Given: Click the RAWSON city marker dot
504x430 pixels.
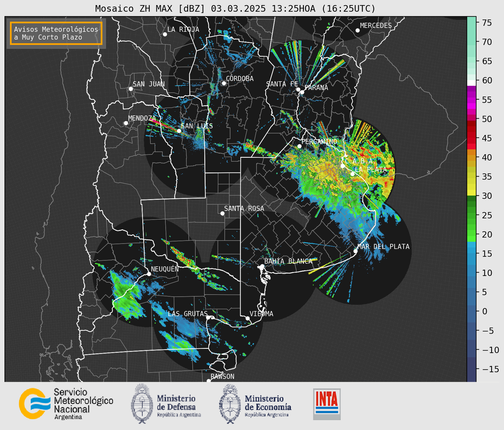Looking at the screenshot, I should (x=209, y=381).
